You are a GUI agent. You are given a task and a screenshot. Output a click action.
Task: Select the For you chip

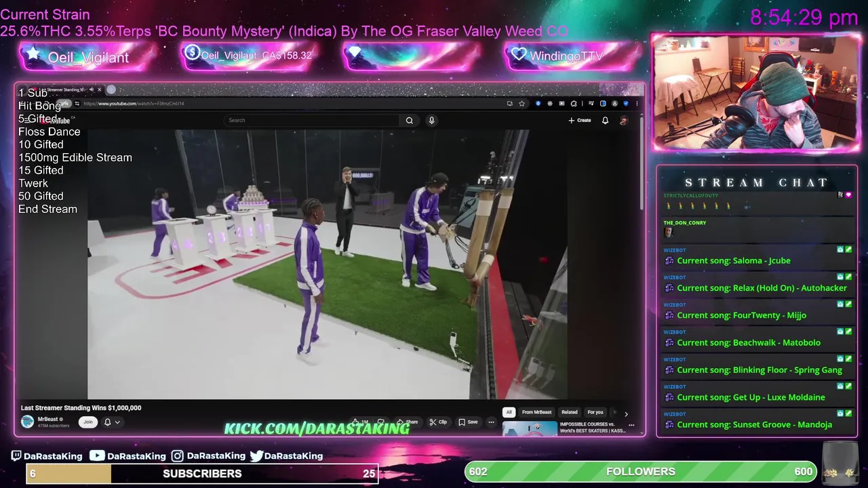(x=595, y=412)
